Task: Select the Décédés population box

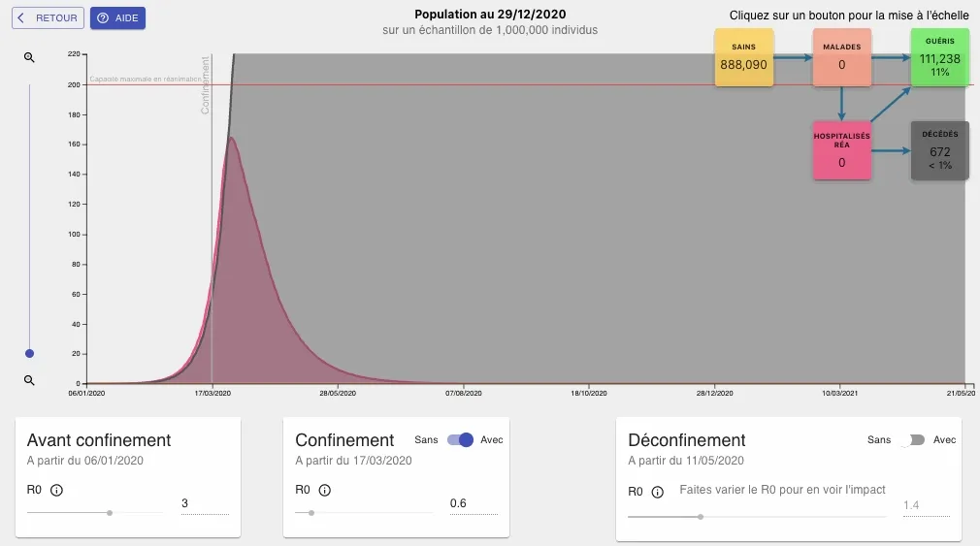Action: click(x=938, y=150)
